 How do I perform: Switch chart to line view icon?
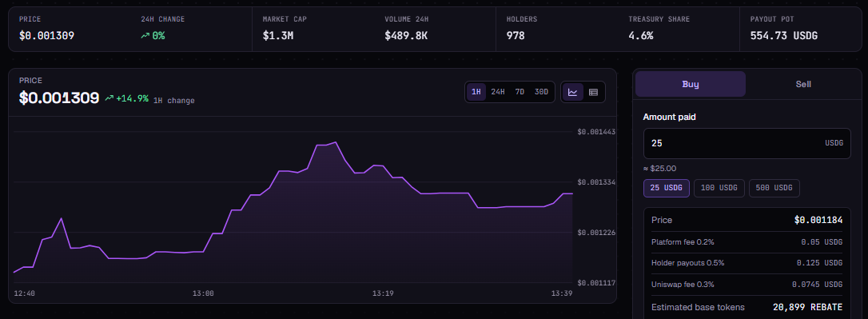573,92
